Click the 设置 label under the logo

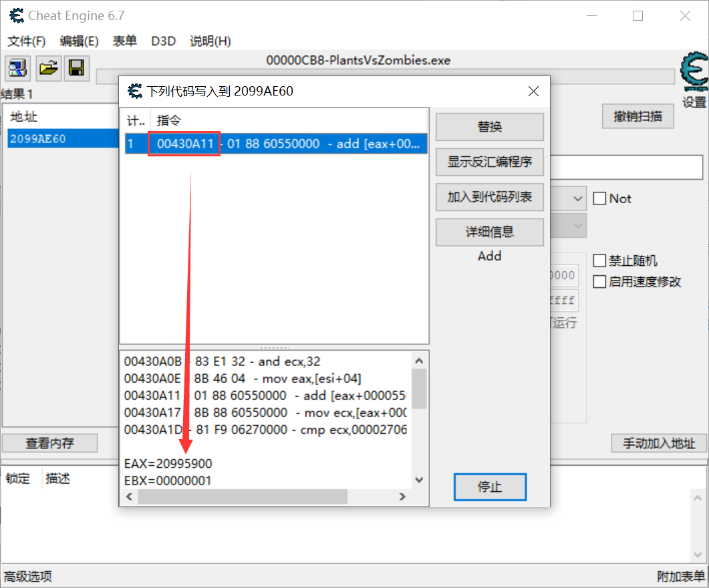pyautogui.click(x=694, y=102)
